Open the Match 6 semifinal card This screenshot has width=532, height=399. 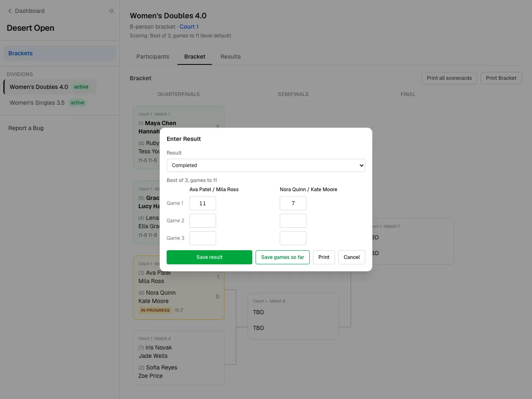[x=293, y=316]
